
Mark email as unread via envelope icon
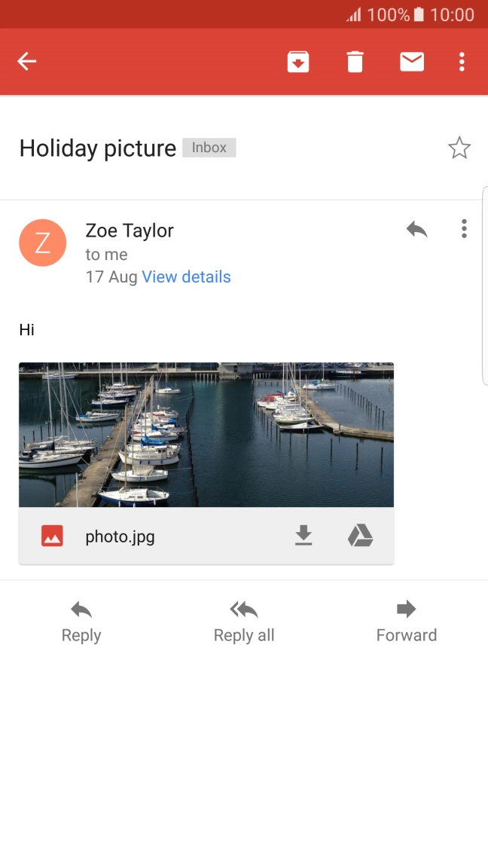[411, 61]
